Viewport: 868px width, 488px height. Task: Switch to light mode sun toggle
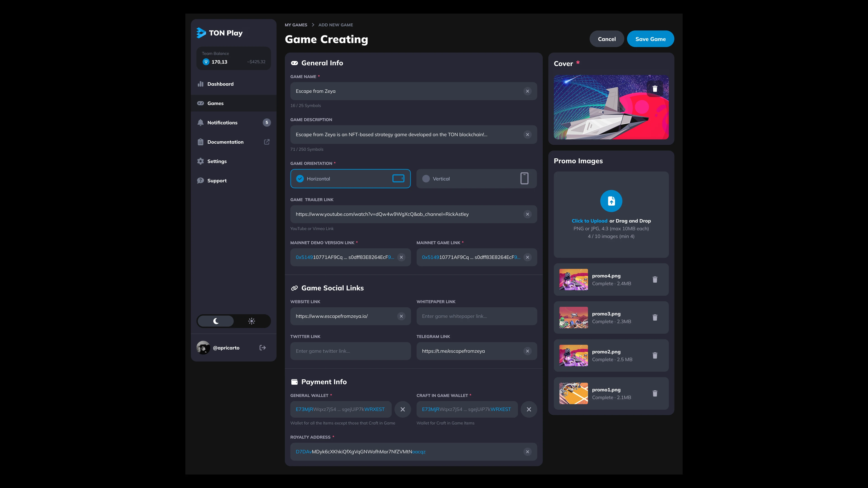[x=251, y=321]
